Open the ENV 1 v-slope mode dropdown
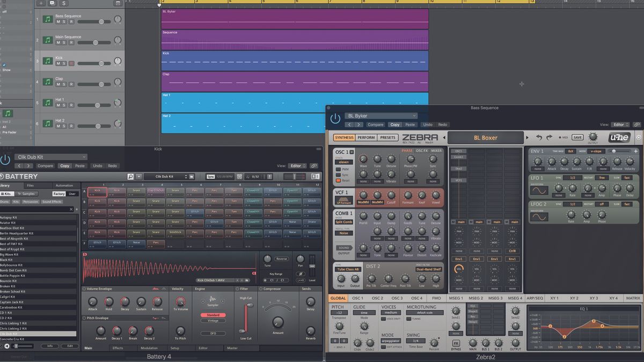The height and width of the screenshot is (362, 644). (x=596, y=151)
